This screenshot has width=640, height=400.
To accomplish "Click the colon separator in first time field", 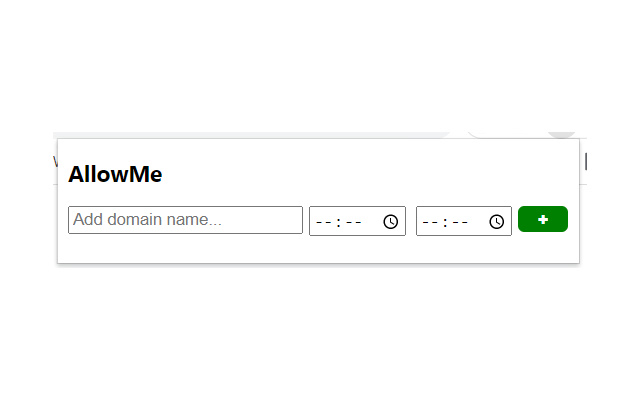I will pos(339,221).
